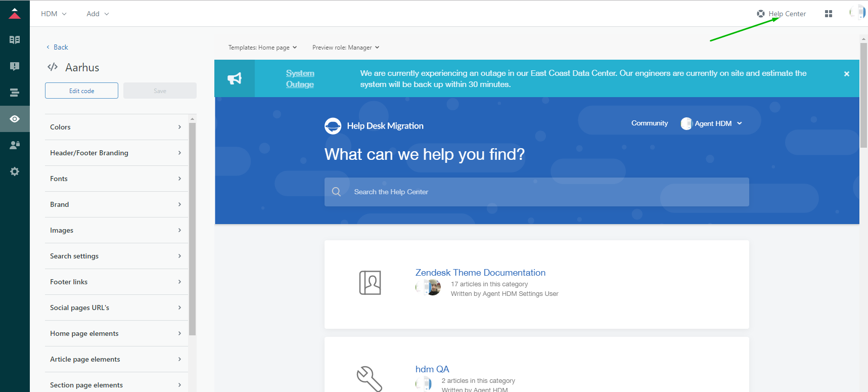This screenshot has height=392, width=868.
Task: Expand the Colors settings section
Action: (x=116, y=127)
